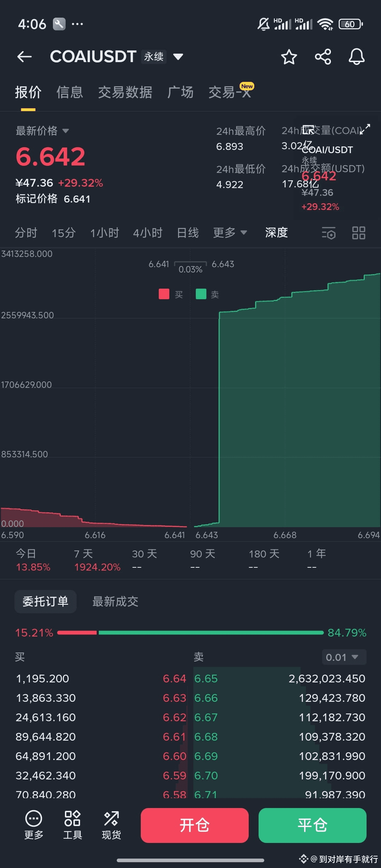Open 0.01 depth precision dropdown
This screenshot has width=381, height=868.
[x=344, y=657]
